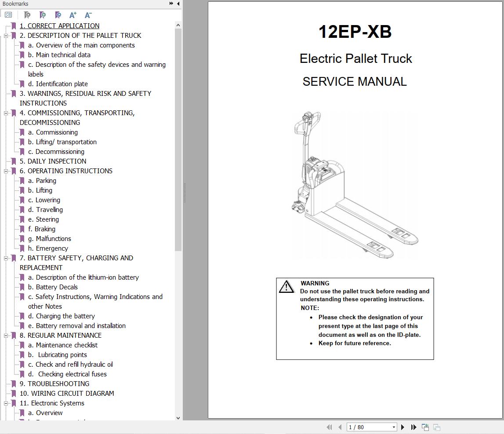
Task: Click the ensure bookmark visibility icon
Action: (x=58, y=15)
